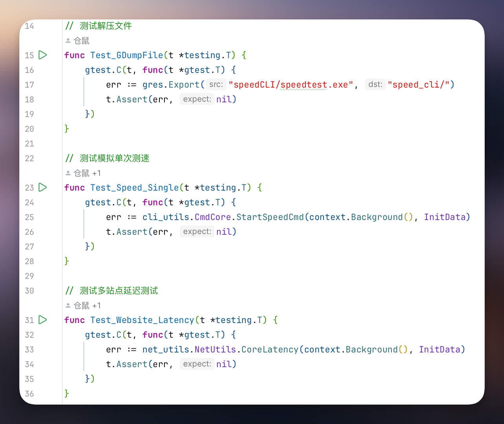
Task: Click the 'dst:' parameter hint
Action: point(375,84)
